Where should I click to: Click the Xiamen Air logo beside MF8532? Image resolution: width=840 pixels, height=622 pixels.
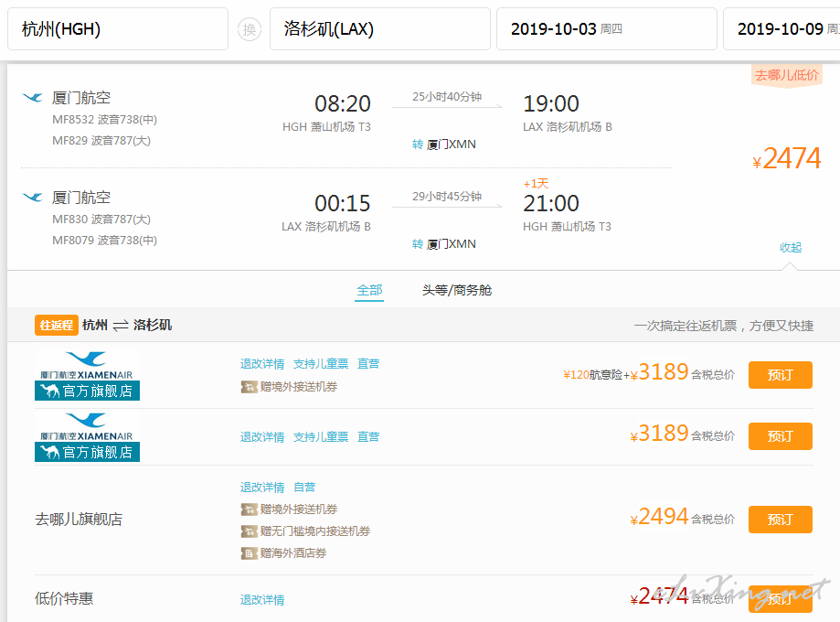point(32,98)
